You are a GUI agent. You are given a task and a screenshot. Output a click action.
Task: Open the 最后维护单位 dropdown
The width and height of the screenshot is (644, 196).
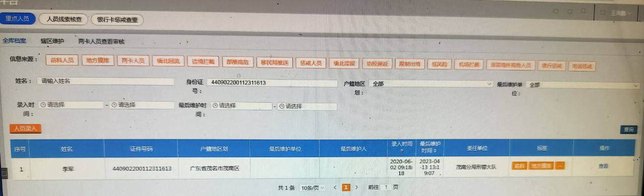(x=583, y=85)
